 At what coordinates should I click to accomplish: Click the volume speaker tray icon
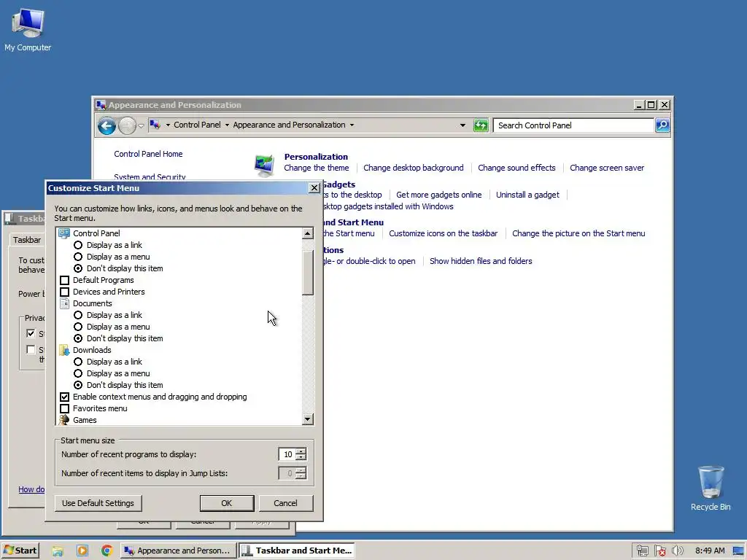point(677,551)
